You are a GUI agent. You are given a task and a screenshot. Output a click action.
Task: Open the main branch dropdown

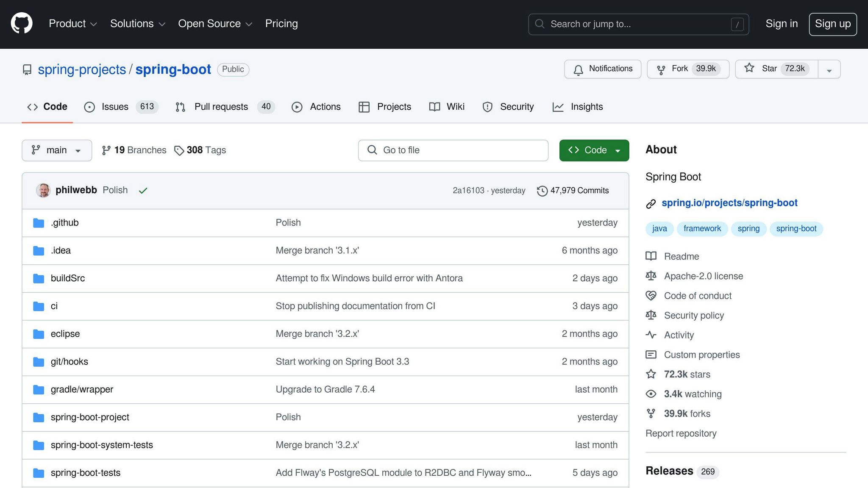[x=56, y=150]
